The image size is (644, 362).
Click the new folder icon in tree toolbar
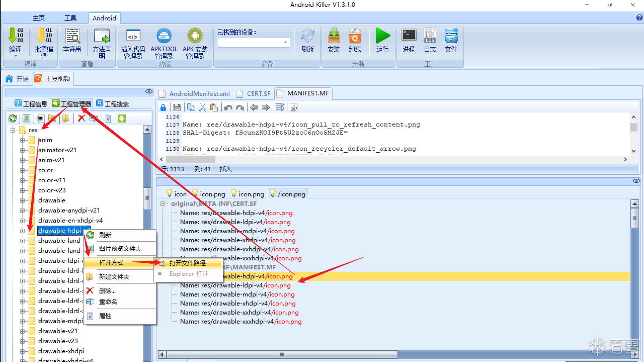pos(66,118)
